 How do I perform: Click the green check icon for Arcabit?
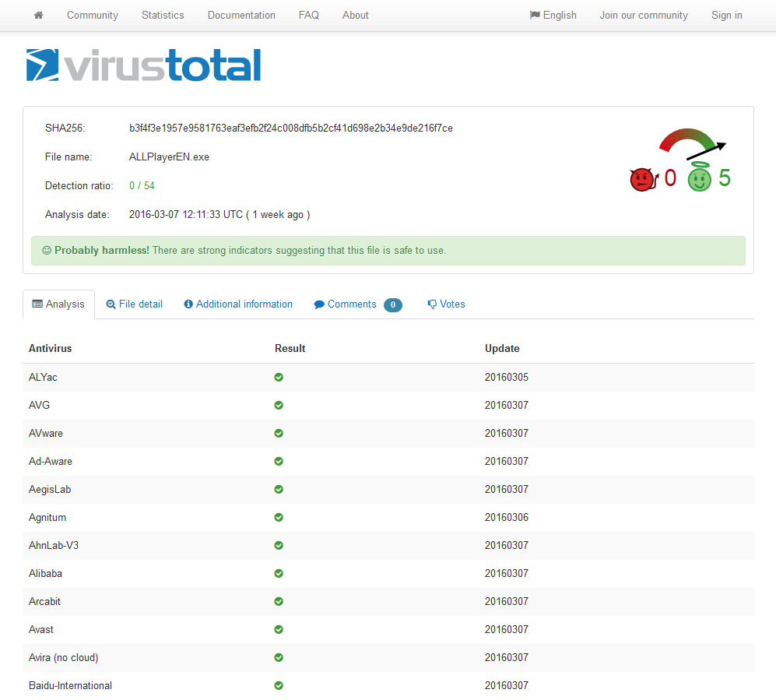coord(279,601)
